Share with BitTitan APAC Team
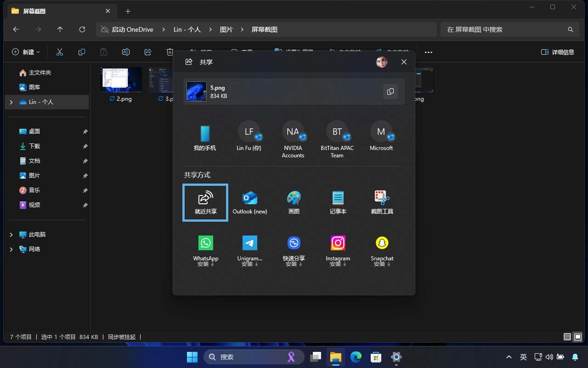The width and height of the screenshot is (588, 368). pos(337,140)
